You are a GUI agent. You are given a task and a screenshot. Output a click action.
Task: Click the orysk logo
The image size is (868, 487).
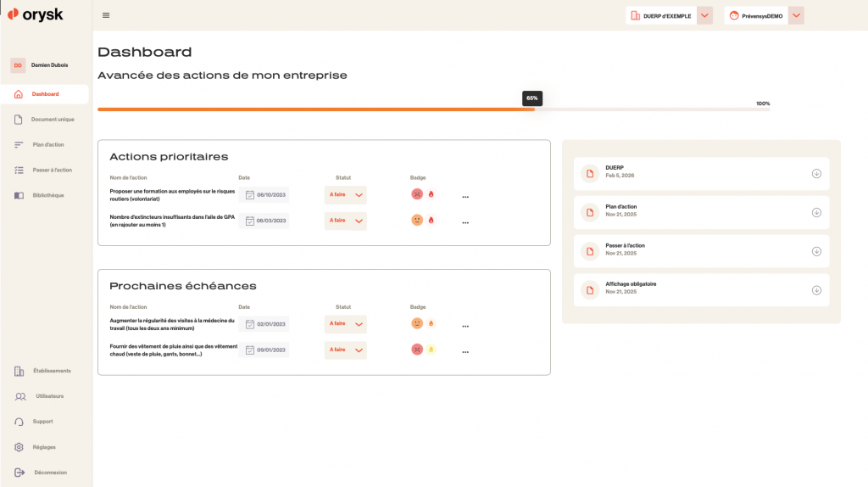pyautogui.click(x=36, y=14)
